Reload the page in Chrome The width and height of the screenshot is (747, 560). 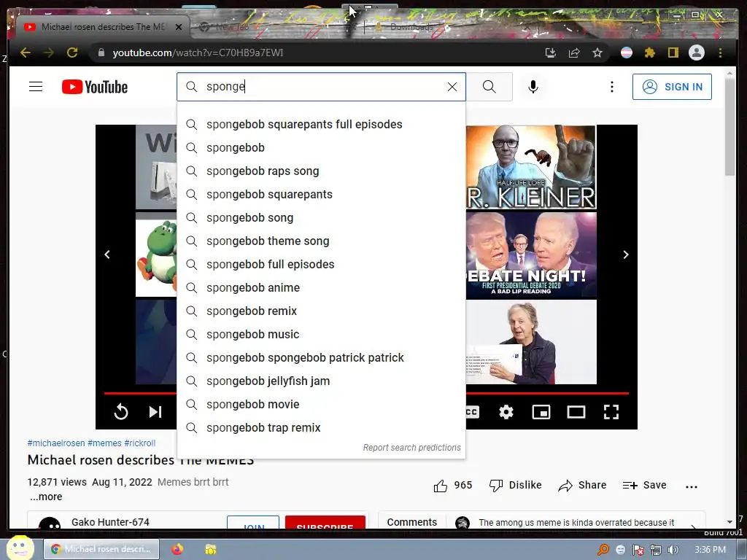coord(72,52)
